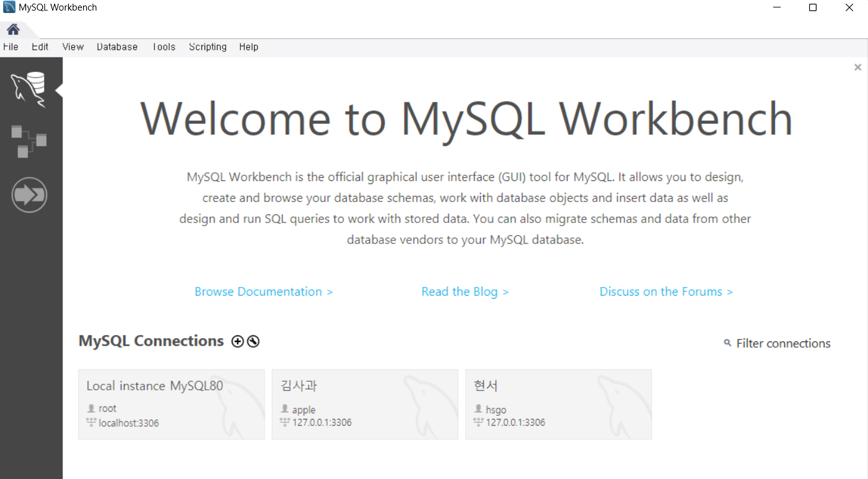The height and width of the screenshot is (479, 868).
Task: Open the Edit menu
Action: (40, 47)
